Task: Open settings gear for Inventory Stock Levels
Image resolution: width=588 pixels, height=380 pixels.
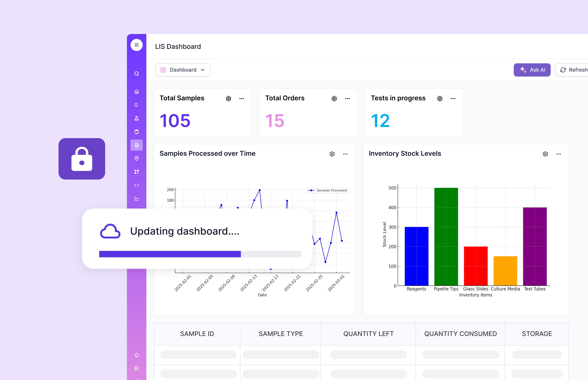Action: [545, 154]
